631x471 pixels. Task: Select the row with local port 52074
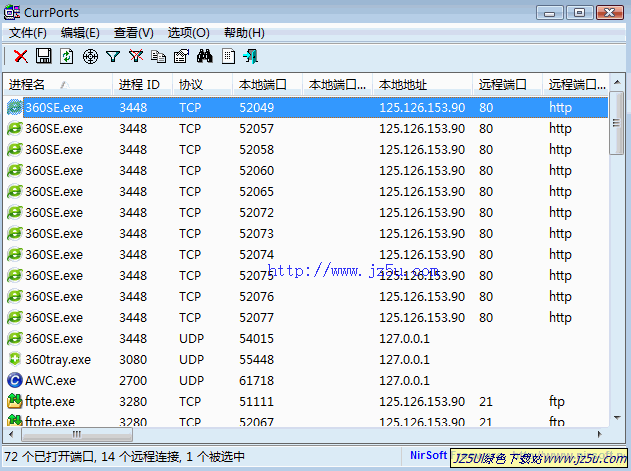point(306,254)
